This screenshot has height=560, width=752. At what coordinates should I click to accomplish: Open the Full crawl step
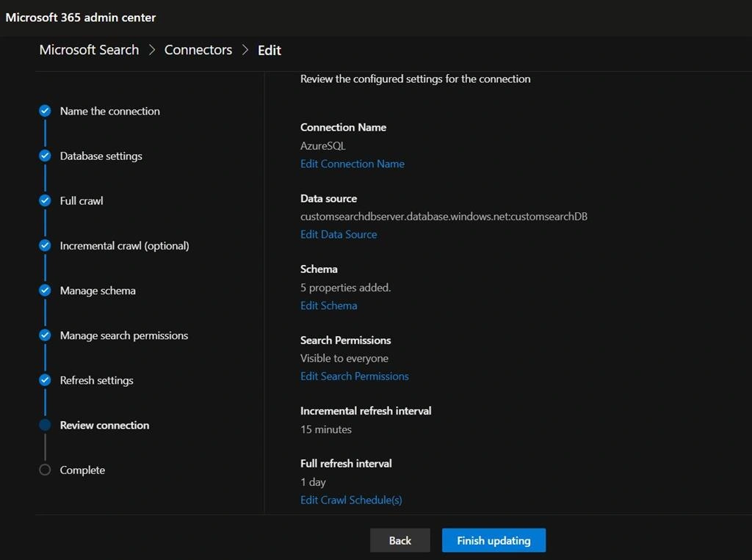82,201
